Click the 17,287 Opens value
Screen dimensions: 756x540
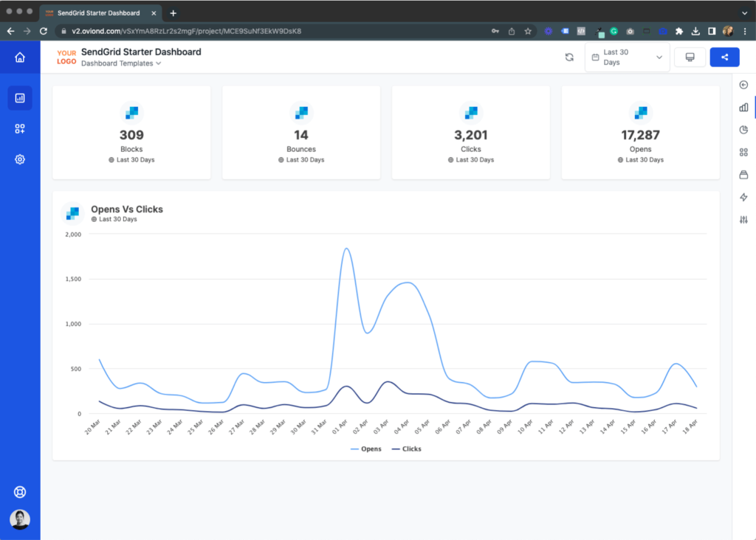[x=641, y=135]
